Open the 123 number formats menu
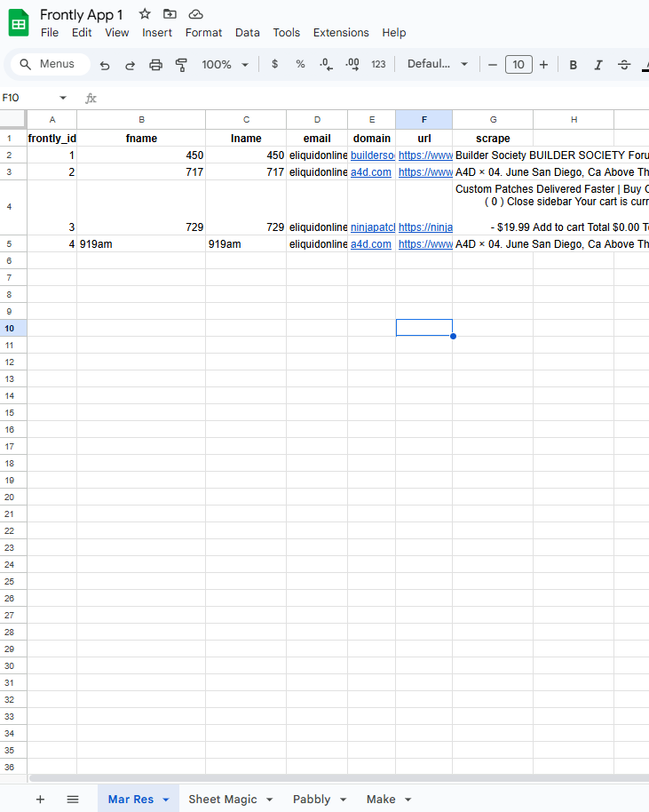Image resolution: width=649 pixels, height=812 pixels. (378, 64)
